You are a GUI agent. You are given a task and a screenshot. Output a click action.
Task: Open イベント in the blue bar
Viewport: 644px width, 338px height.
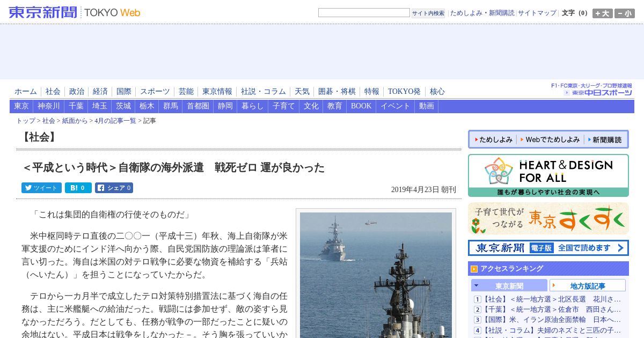coord(396,106)
